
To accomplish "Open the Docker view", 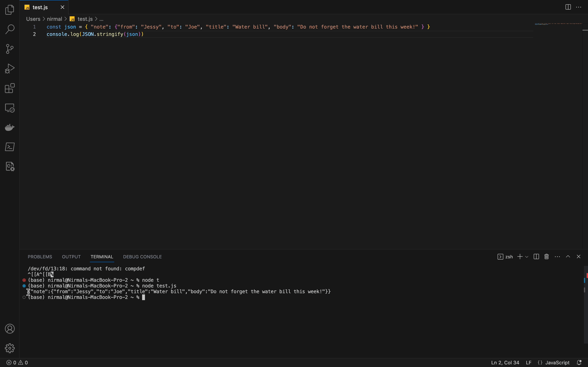I will point(10,127).
